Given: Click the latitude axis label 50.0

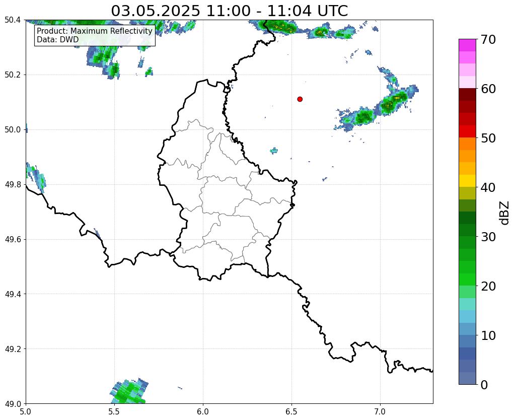Looking at the screenshot, I should [13, 130].
